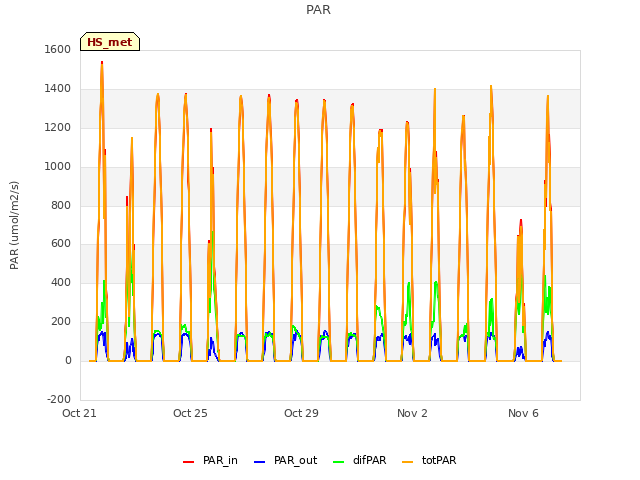This screenshot has width=640, height=480.
Task: Click the 200 y-axis tick label
Action: click(x=61, y=322)
